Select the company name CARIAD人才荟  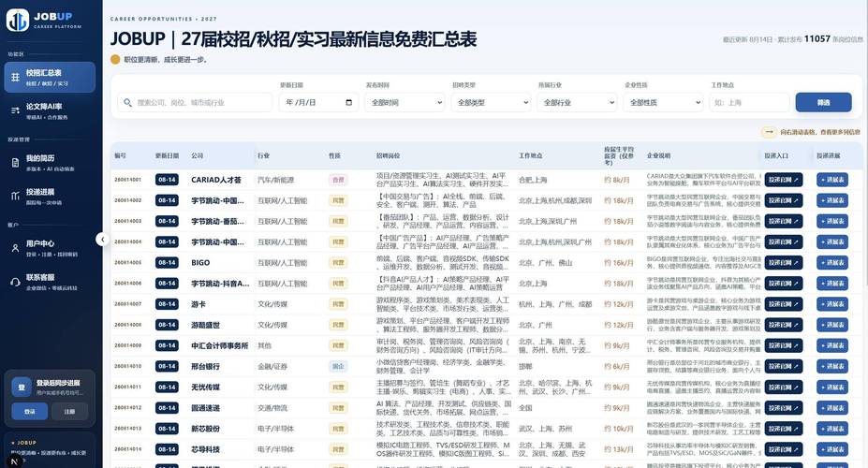[x=216, y=180]
